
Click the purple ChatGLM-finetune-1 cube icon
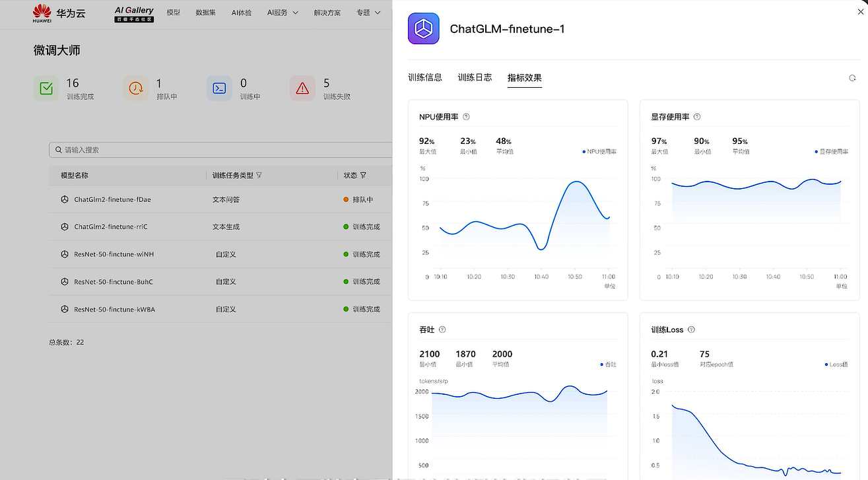tap(423, 28)
